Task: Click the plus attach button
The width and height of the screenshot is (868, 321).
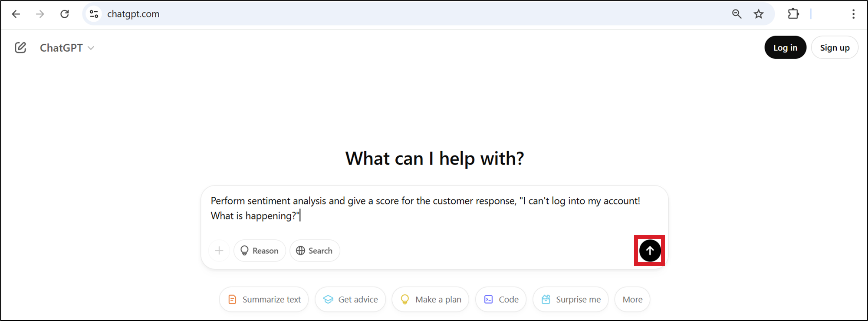Action: [x=219, y=251]
